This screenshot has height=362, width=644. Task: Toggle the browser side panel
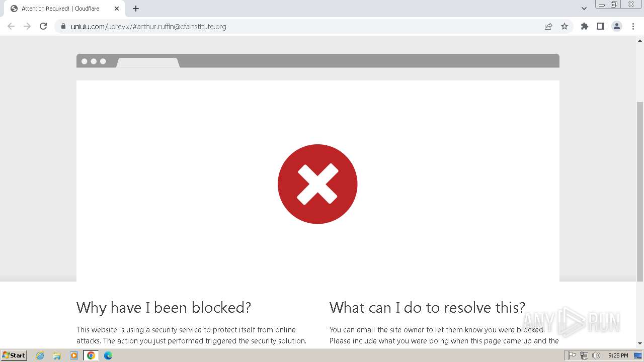pos(601,26)
